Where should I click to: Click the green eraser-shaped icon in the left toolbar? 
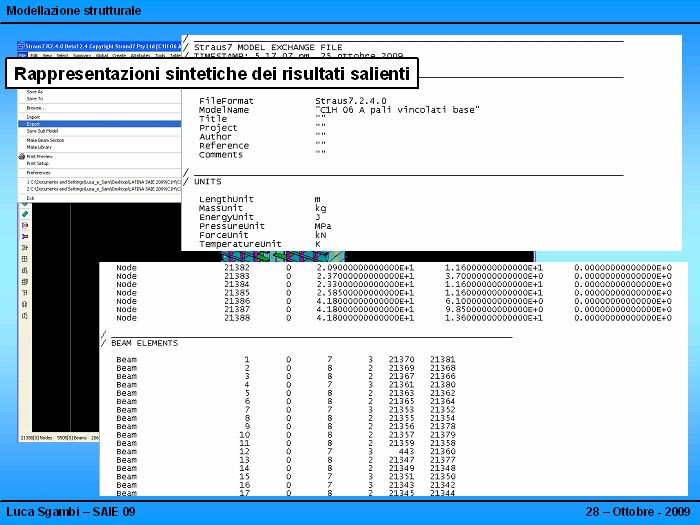pos(24,215)
